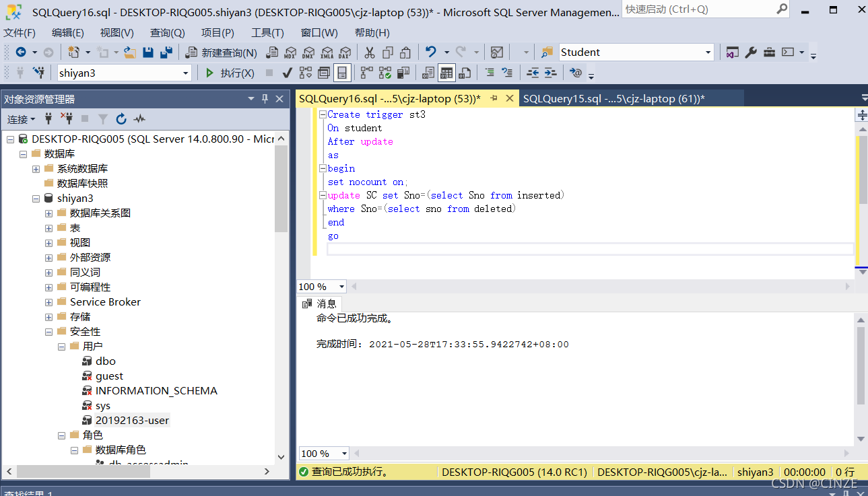Image resolution: width=868 pixels, height=496 pixels.
Task: Click Object Explorer activity monitor icon
Action: click(x=139, y=119)
